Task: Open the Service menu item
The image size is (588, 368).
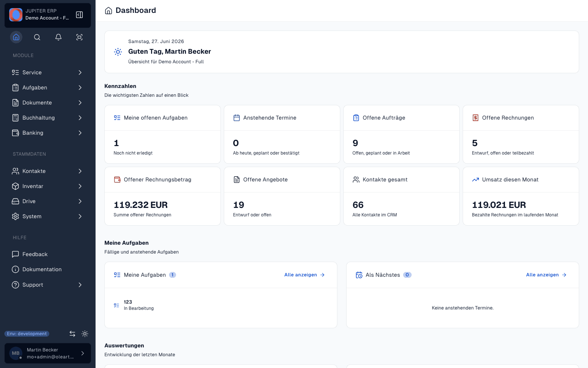Action: pos(48,72)
